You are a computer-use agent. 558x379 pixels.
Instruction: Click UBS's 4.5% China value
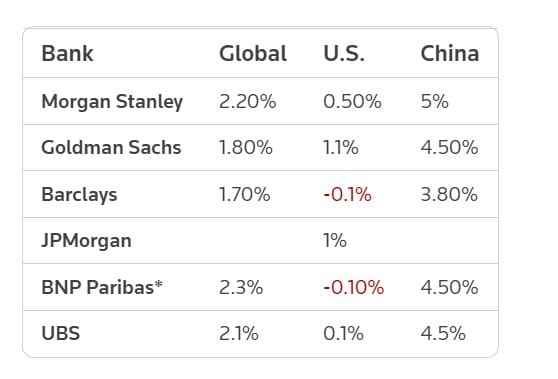point(443,334)
